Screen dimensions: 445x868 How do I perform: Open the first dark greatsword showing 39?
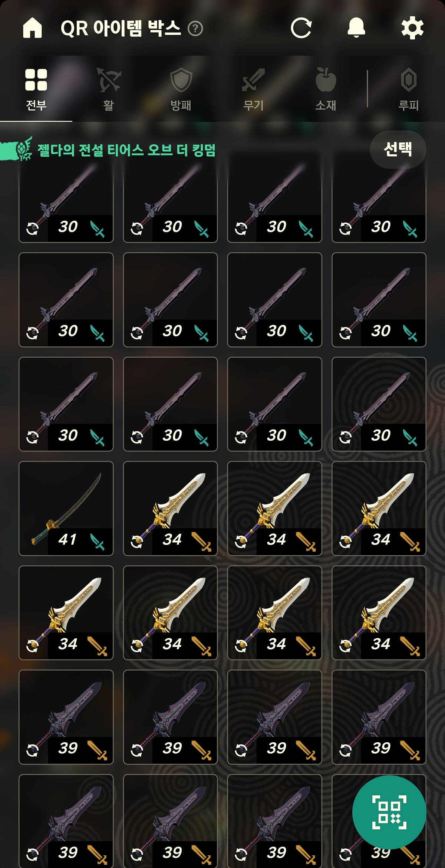pyautogui.click(x=66, y=717)
